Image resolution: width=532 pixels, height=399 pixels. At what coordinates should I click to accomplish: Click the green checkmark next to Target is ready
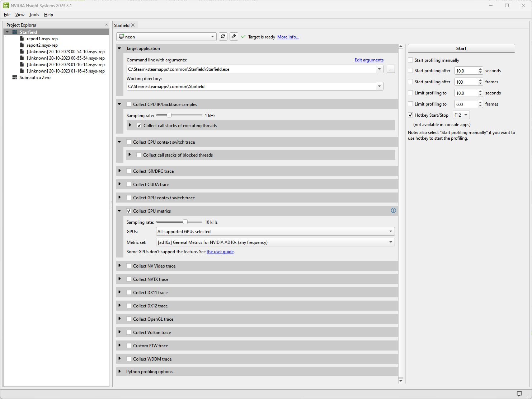243,36
